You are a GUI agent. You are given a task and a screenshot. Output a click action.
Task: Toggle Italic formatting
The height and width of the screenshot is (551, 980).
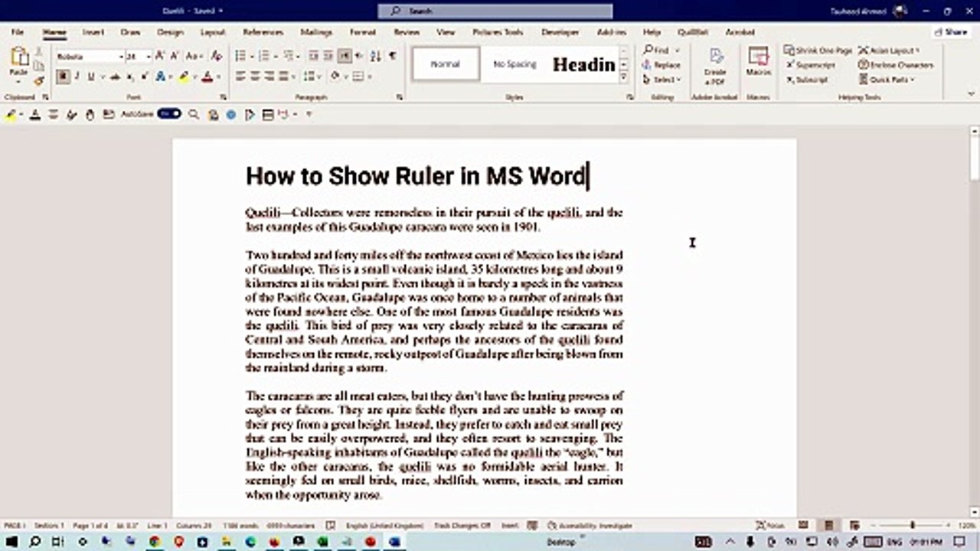[77, 77]
